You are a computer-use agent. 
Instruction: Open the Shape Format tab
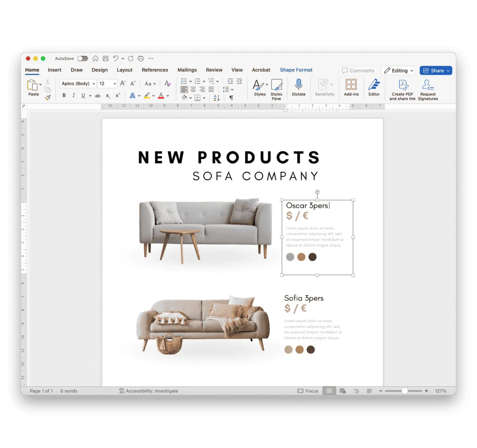(x=296, y=70)
